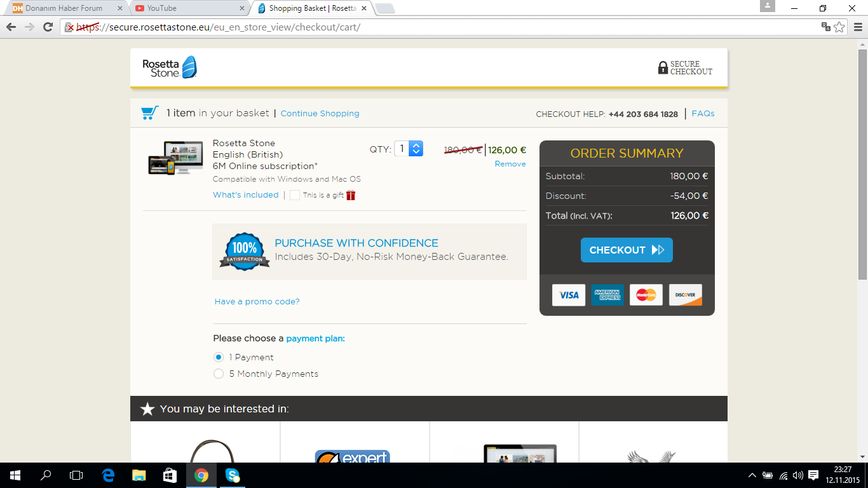Screen dimensions: 868x488
Task: Show hidden system tray icons chevron
Action: point(752,475)
